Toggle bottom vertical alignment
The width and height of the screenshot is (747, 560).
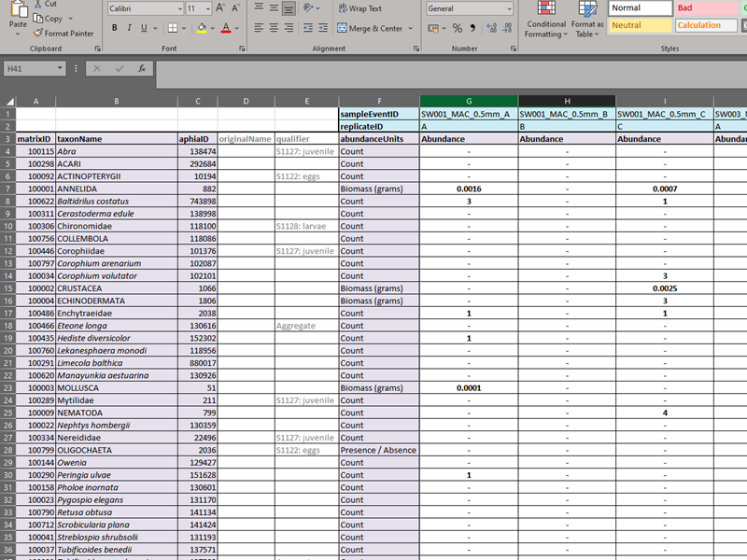pyautogui.click(x=289, y=8)
